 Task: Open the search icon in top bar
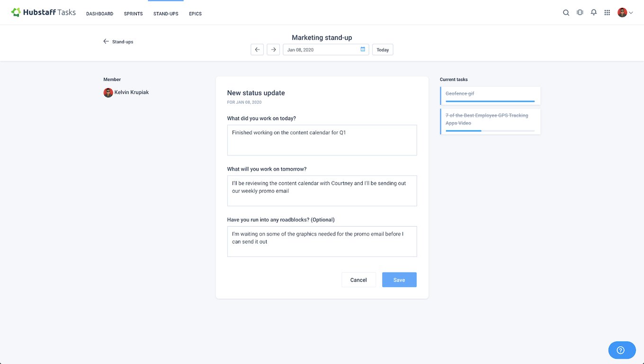(x=566, y=13)
